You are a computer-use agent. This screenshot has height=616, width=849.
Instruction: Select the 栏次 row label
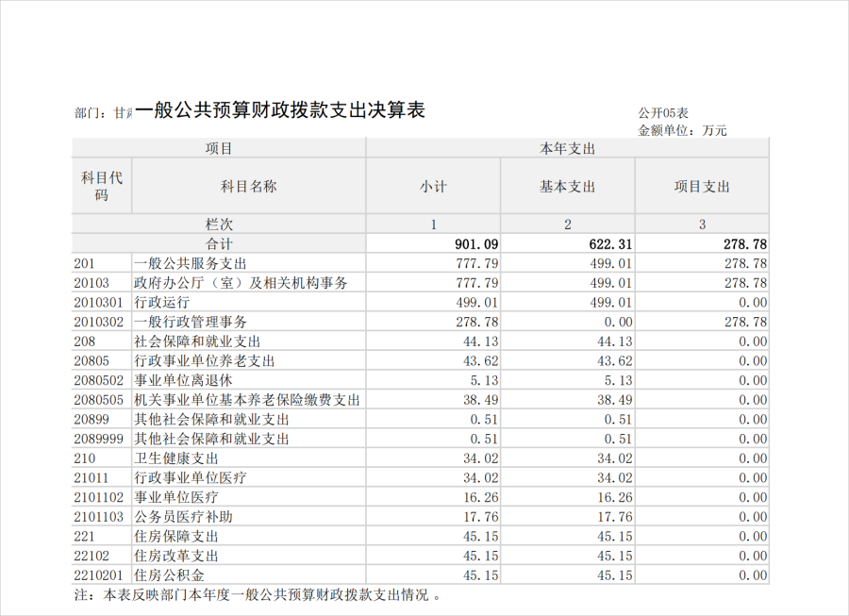pyautogui.click(x=219, y=225)
